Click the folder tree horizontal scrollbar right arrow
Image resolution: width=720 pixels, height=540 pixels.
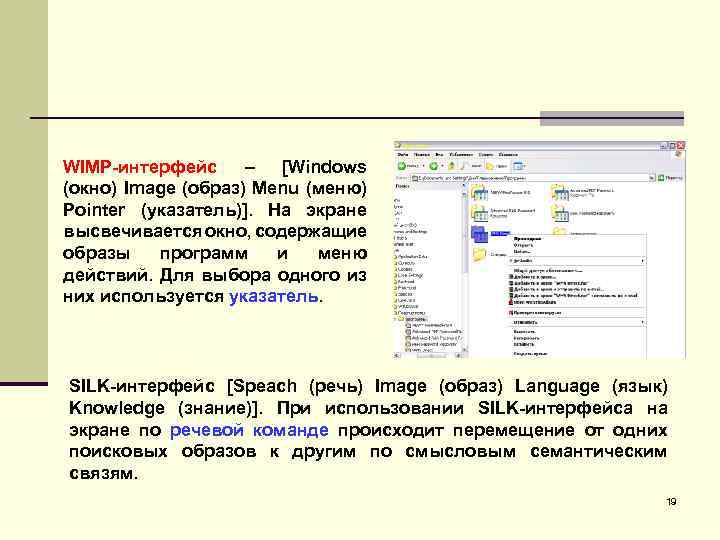click(x=458, y=355)
